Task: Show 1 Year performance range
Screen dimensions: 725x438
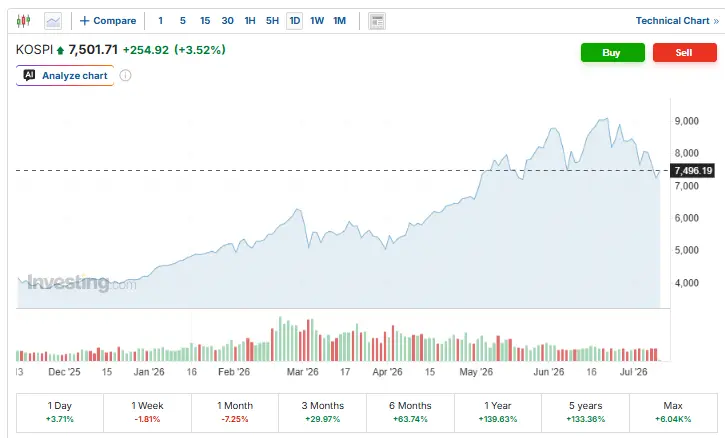Action: (498, 413)
